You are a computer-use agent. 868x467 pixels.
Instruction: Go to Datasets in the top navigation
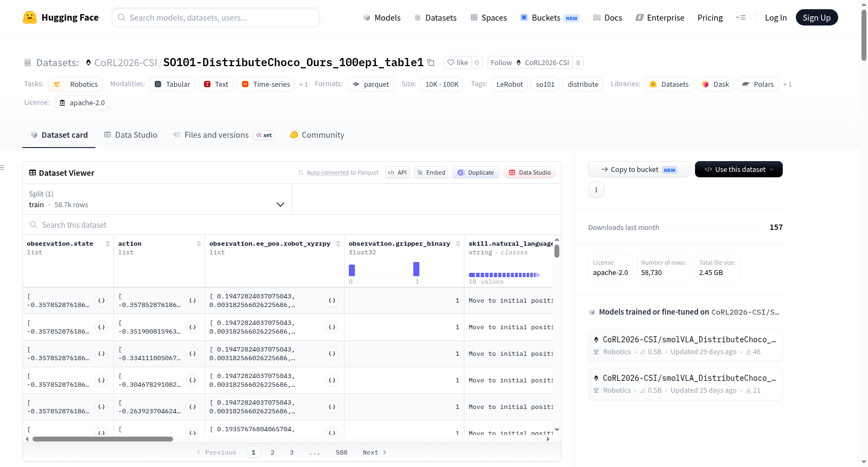point(436,17)
